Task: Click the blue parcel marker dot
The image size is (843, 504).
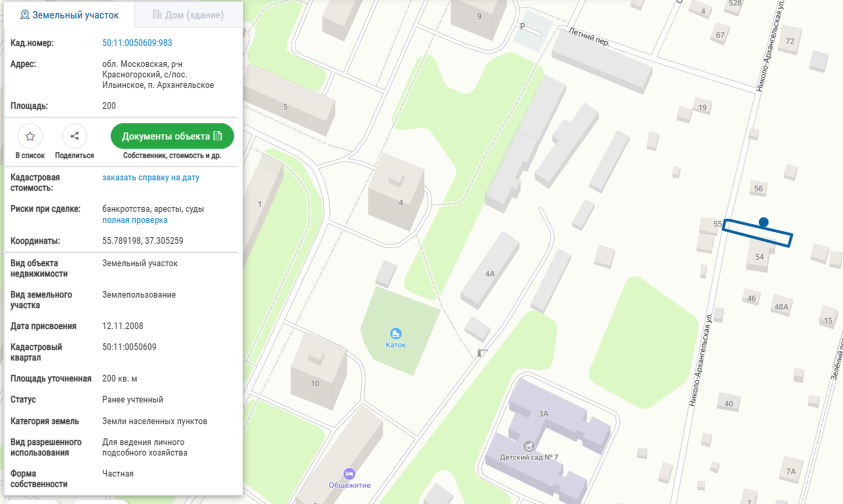Action: tap(763, 222)
